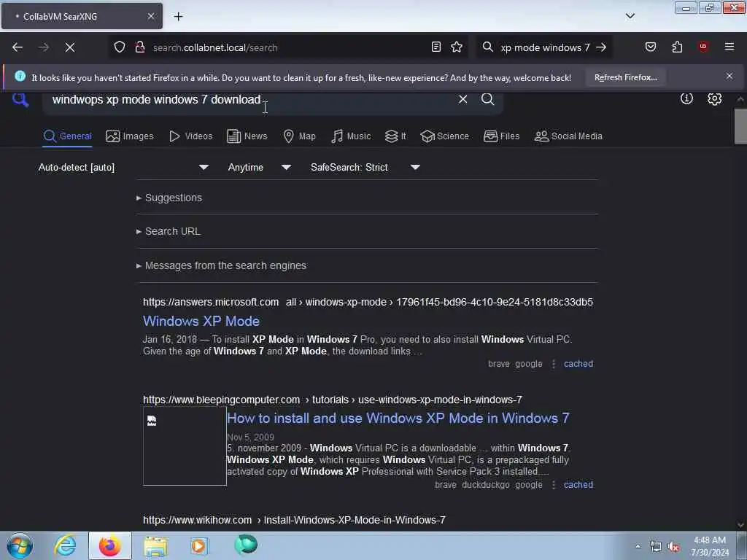The image size is (747, 560).
Task: Submit toolbar search with the arrow button
Action: (602, 47)
